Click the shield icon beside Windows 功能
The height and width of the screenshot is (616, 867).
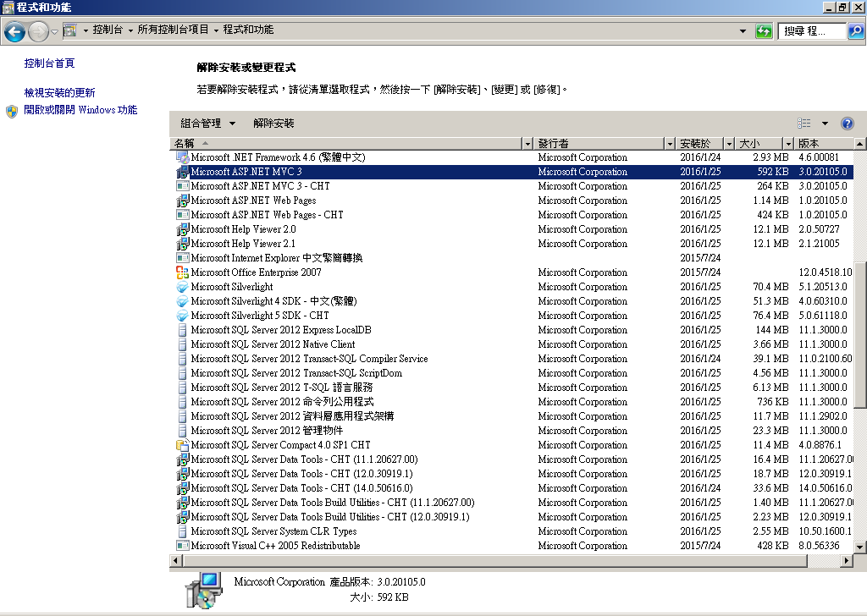[x=12, y=111]
